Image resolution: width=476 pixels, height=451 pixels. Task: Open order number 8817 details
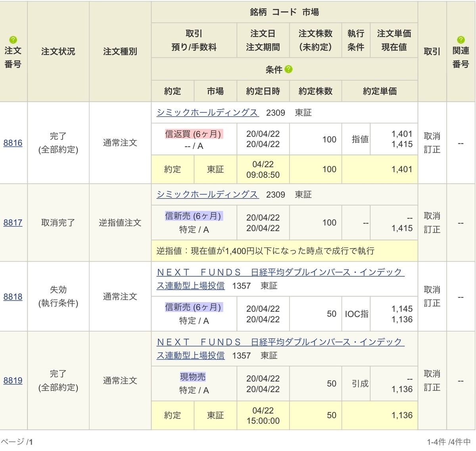point(13,223)
